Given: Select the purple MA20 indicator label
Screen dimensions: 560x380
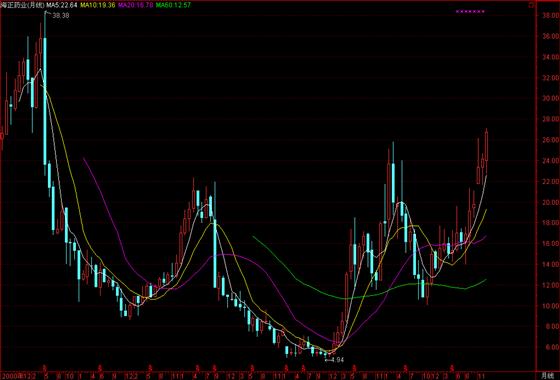Looking at the screenshot, I should coord(135,5).
